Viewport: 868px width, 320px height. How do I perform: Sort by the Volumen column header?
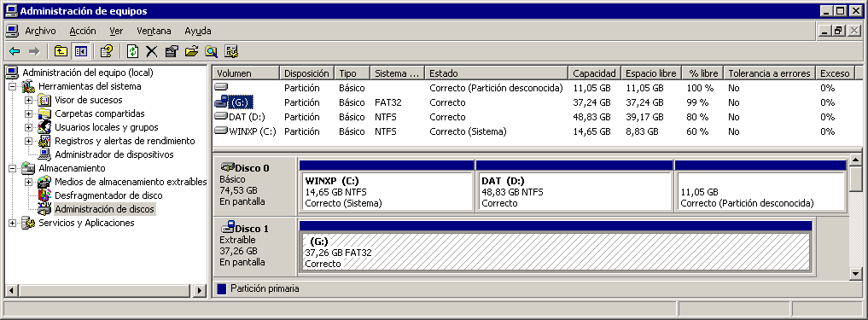[x=247, y=73]
